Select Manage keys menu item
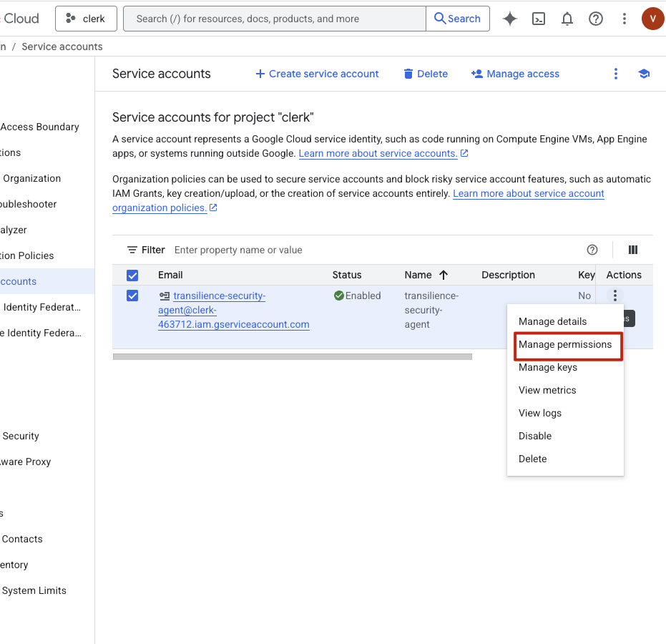Screen dimensions: 666x644 (x=565, y=368)
